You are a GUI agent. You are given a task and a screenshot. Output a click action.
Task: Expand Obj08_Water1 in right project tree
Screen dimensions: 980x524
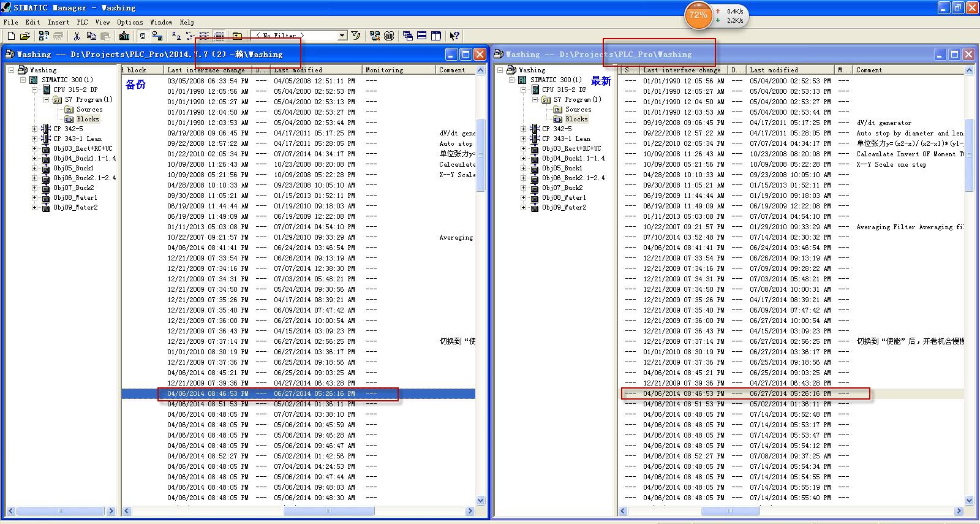[x=524, y=197]
